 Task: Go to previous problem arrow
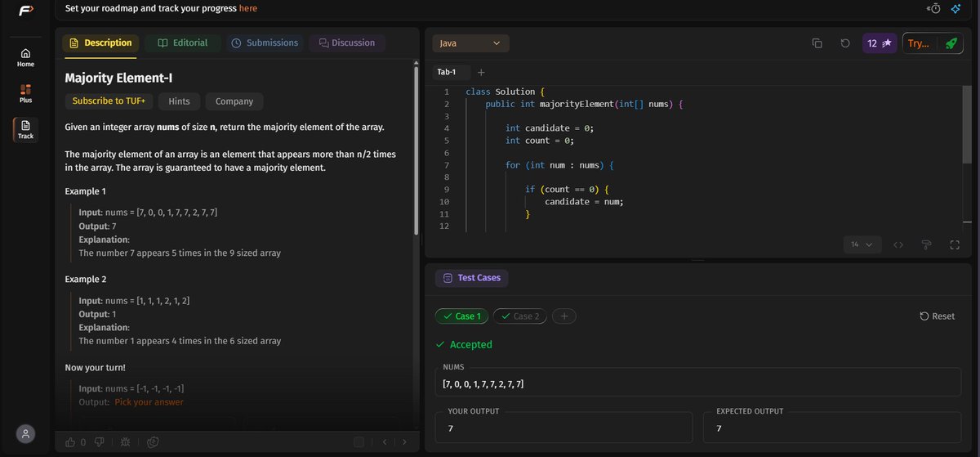[x=384, y=442]
